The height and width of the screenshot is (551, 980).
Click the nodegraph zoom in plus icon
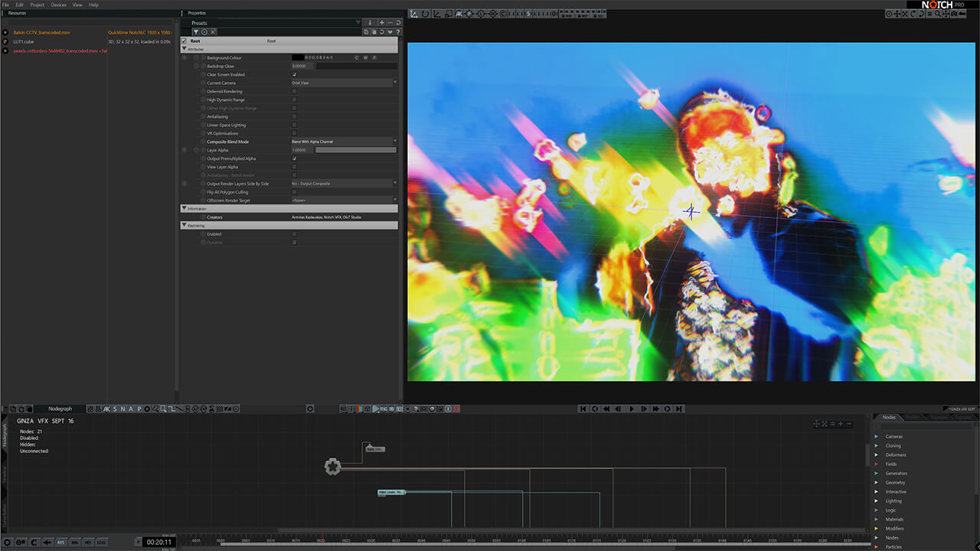click(840, 423)
